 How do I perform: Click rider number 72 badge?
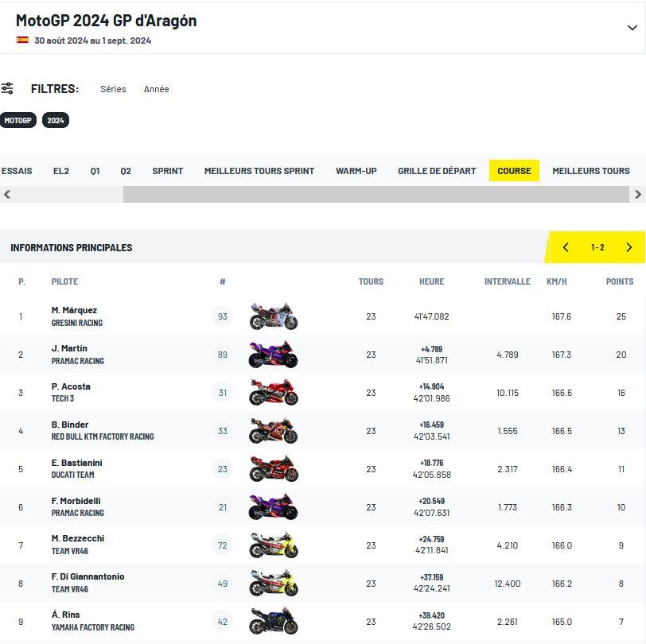(x=223, y=545)
